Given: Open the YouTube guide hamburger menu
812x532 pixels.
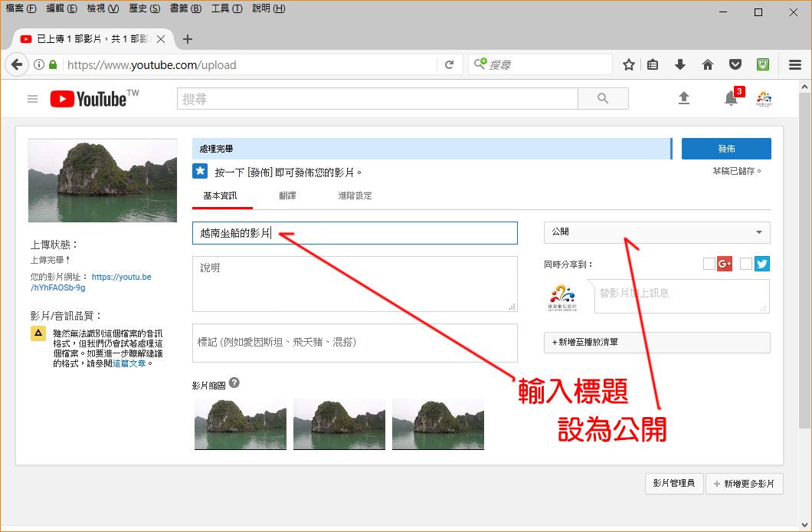Looking at the screenshot, I should (x=31, y=98).
